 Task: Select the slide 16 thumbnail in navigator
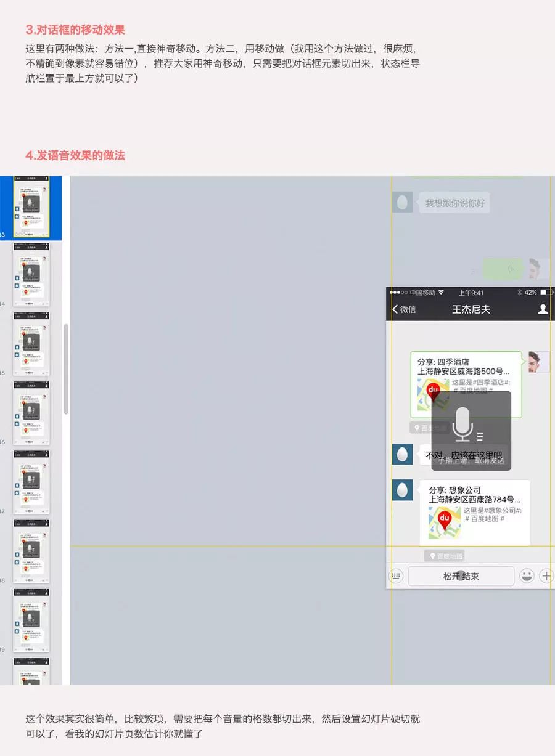tap(31, 413)
